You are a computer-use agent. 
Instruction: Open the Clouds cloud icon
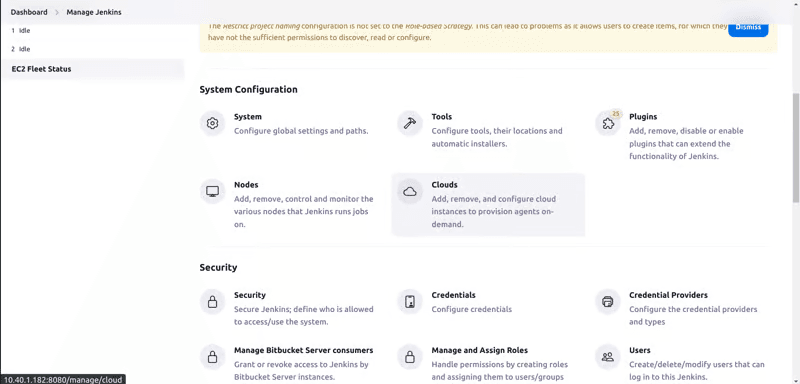(410, 192)
